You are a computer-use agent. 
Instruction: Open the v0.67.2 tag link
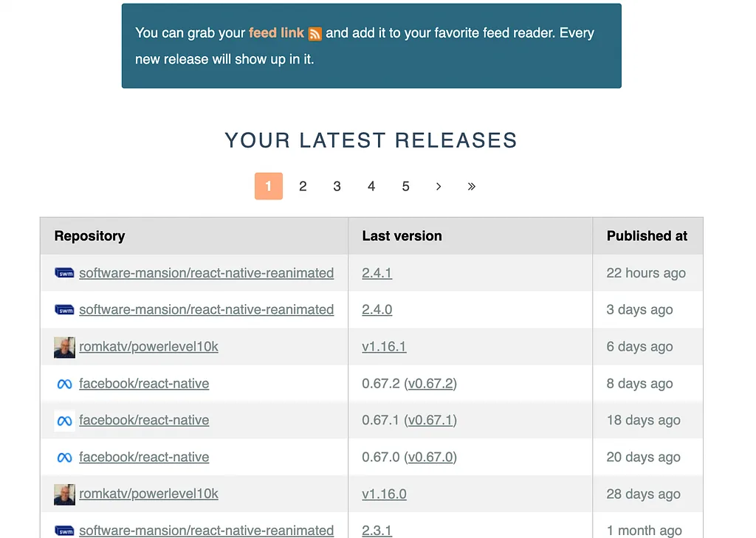click(x=430, y=383)
